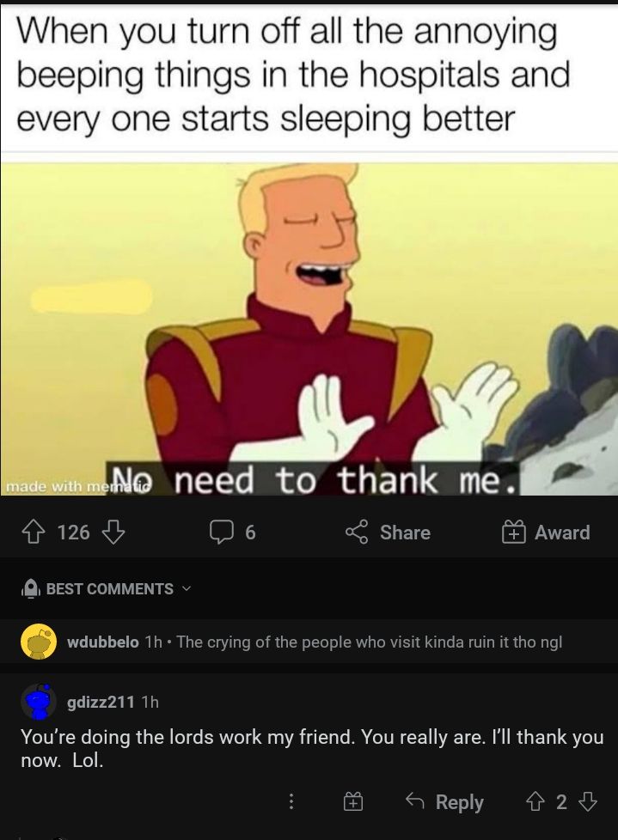Click wdubbelo's yellow avatar
Viewport: 618px width, 840px height.
coord(39,642)
